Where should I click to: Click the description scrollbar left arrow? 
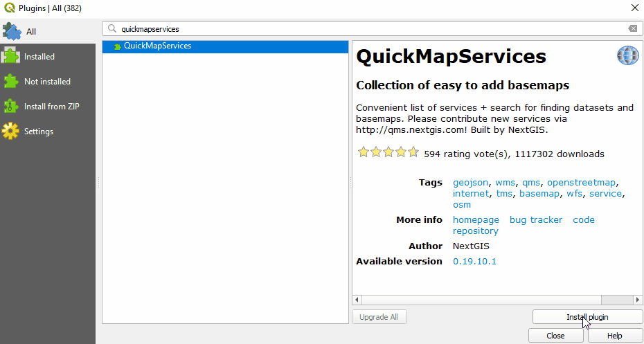point(357,300)
